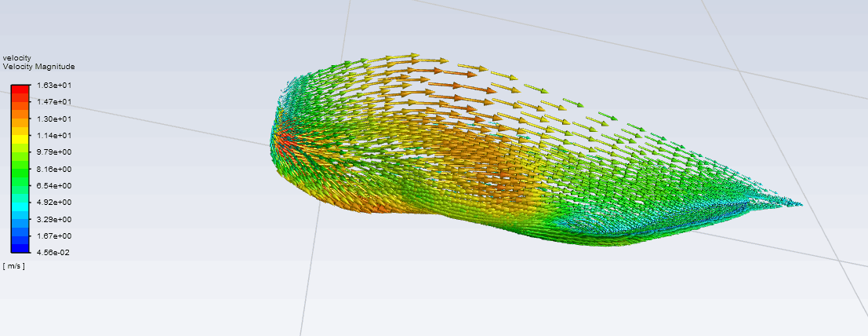Select the 'Velocity Magnitude' legend label

[x=38, y=67]
